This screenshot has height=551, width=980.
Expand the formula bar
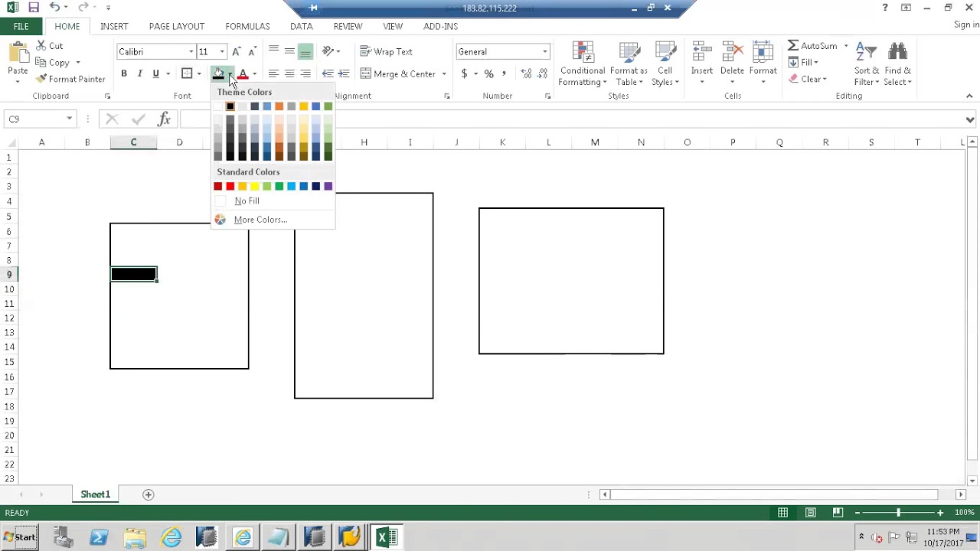[969, 119]
